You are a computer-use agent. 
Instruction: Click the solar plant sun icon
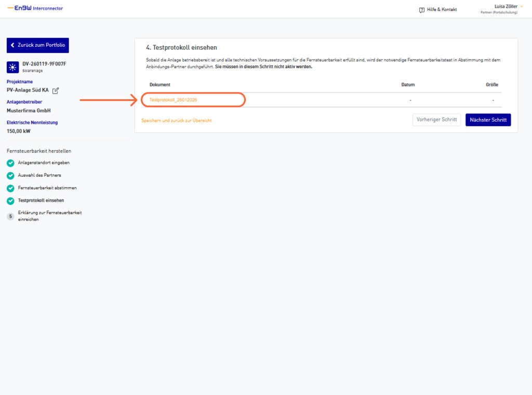12,67
